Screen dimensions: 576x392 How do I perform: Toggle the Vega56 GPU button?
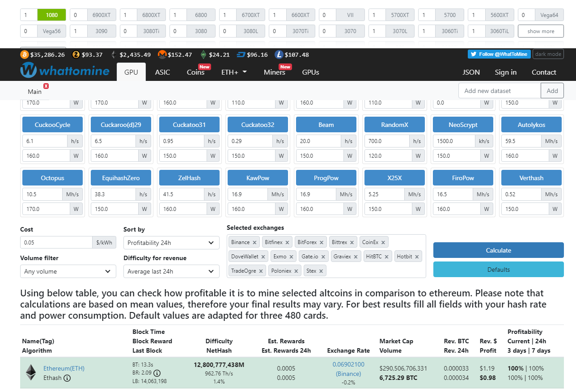(x=52, y=31)
